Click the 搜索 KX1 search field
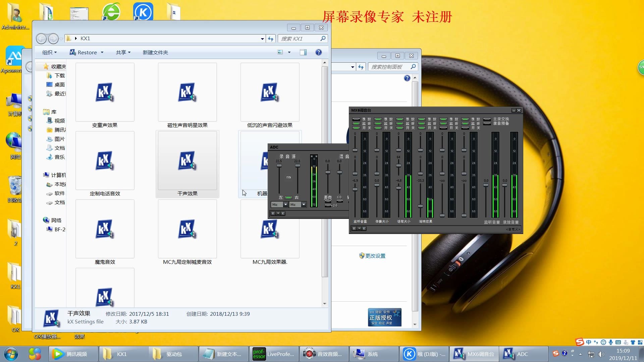Screen dimensions: 644x362 pos(303,39)
